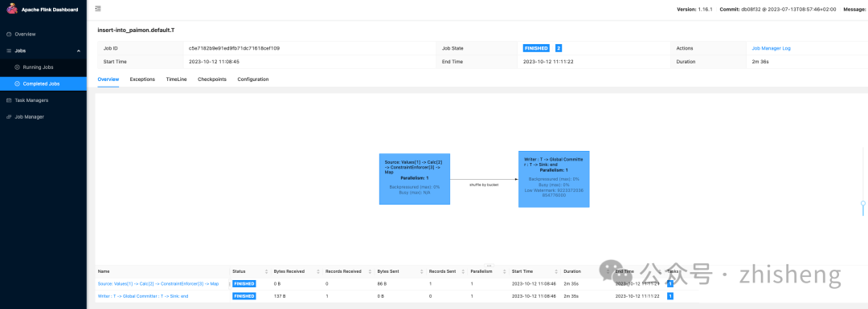Sort by Bytes Sent arrows
The image size is (868, 309).
[x=422, y=271]
